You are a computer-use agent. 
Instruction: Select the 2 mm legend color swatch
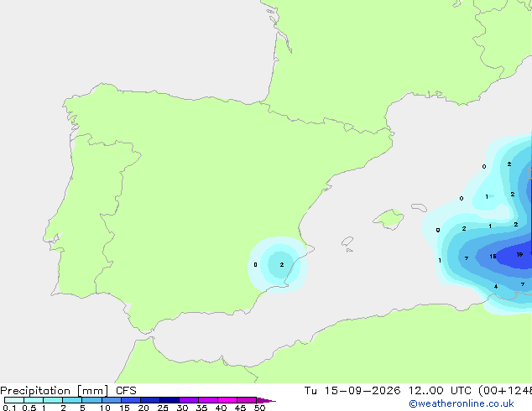72,400
